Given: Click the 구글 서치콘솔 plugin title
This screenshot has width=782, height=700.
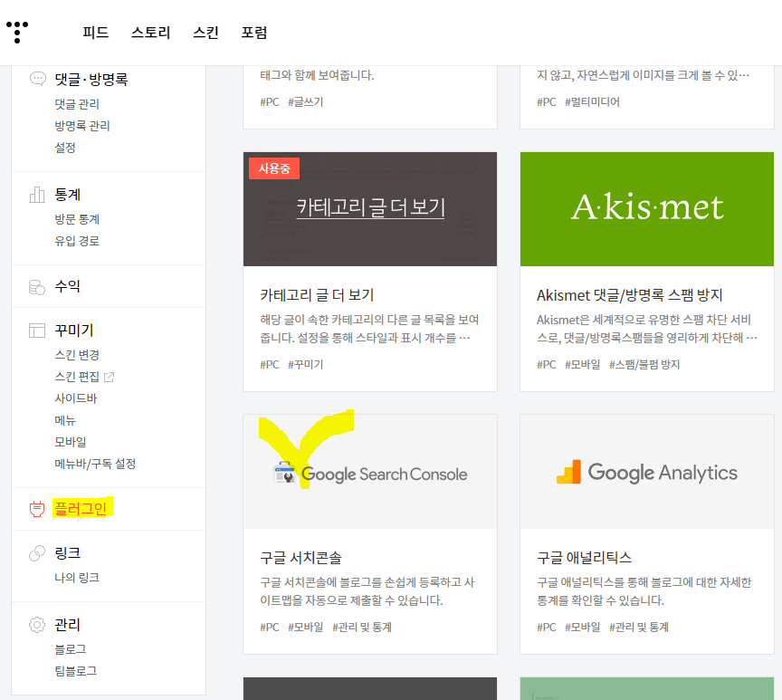Looking at the screenshot, I should click(x=300, y=557).
